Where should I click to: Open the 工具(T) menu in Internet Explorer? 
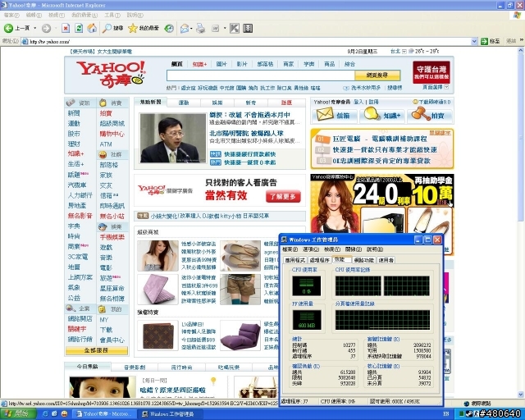pyautogui.click(x=112, y=15)
